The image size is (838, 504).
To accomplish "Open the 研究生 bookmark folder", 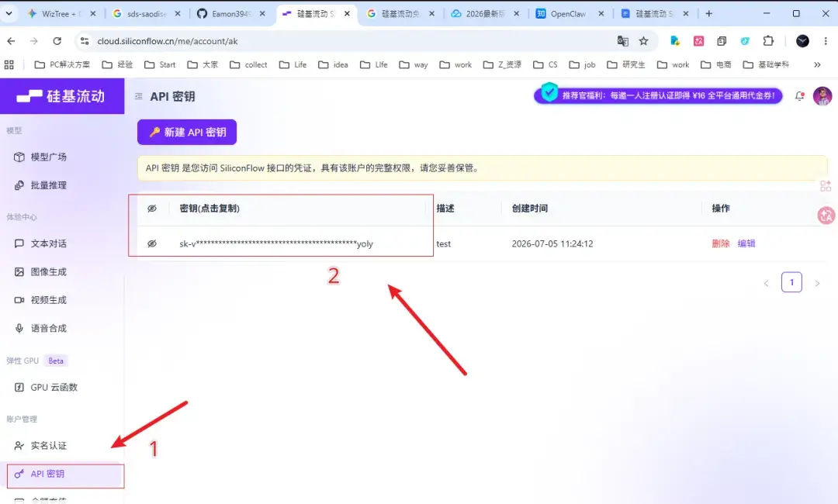I will [x=626, y=64].
